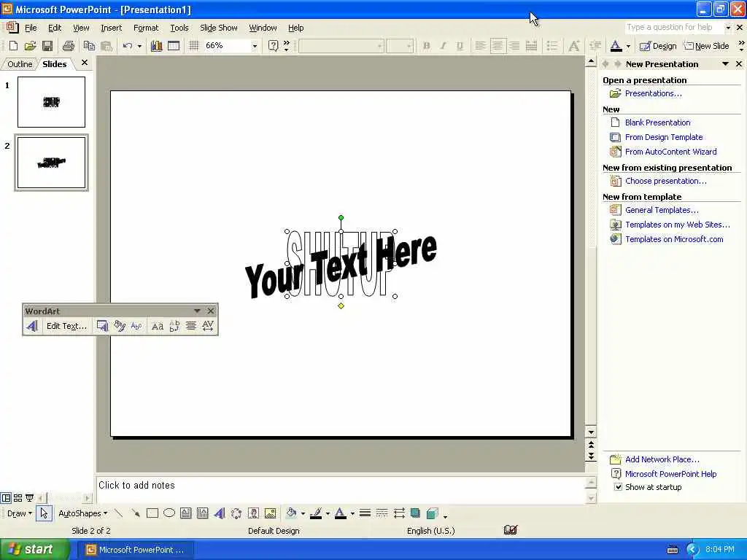Click the Insert Clip Art icon
747x560 pixels.
[x=253, y=513]
